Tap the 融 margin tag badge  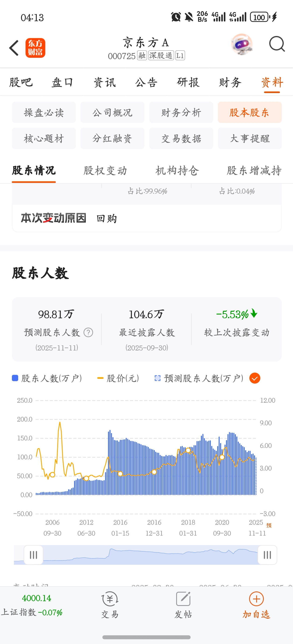[x=142, y=56]
